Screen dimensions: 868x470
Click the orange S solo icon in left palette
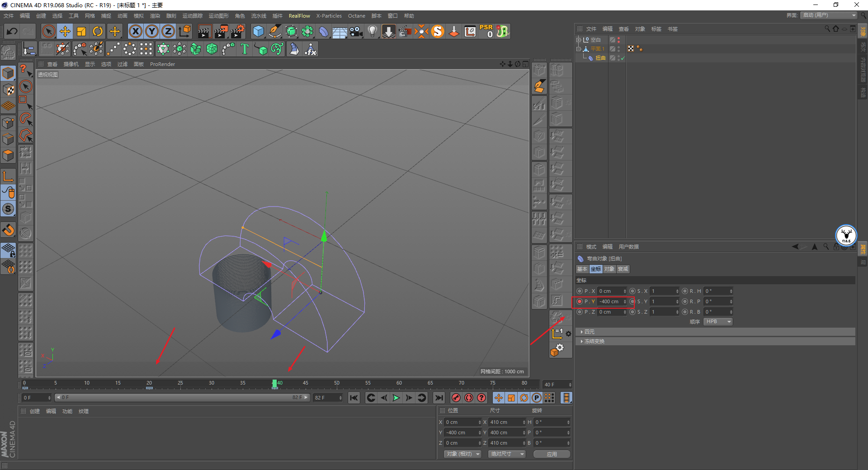coord(8,209)
